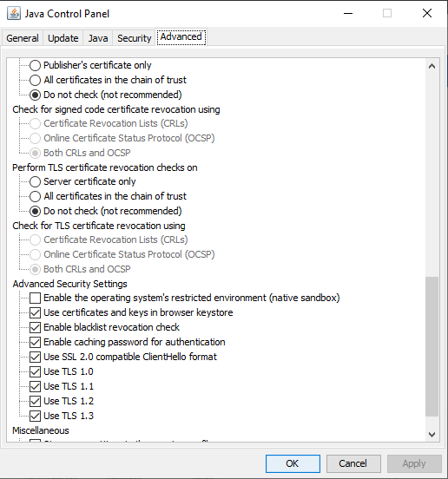This screenshot has width=448, height=479.
Task: Click the Cancel button
Action: click(353, 463)
